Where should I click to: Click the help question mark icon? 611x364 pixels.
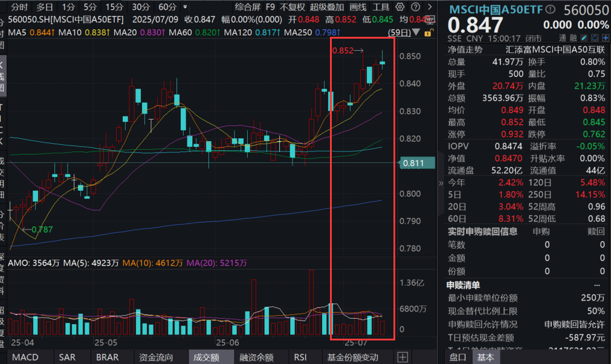click(x=416, y=5)
